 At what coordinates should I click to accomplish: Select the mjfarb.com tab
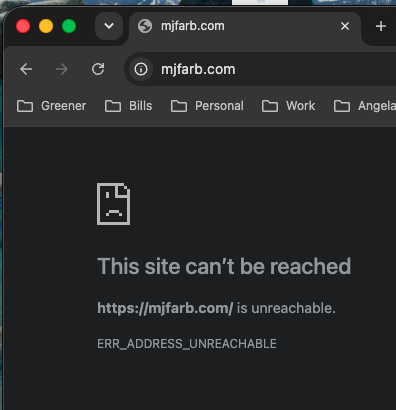point(245,26)
